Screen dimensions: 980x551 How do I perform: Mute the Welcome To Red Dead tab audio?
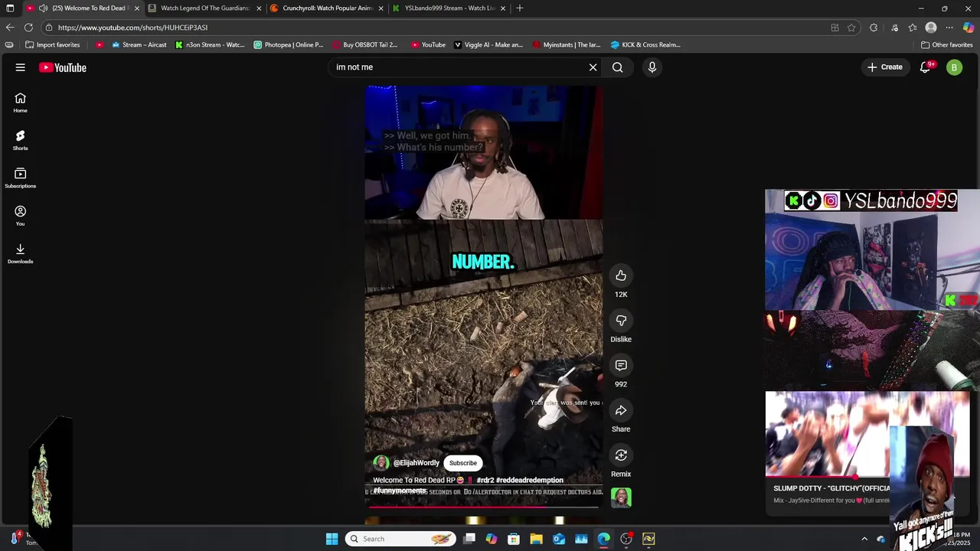[x=43, y=8]
